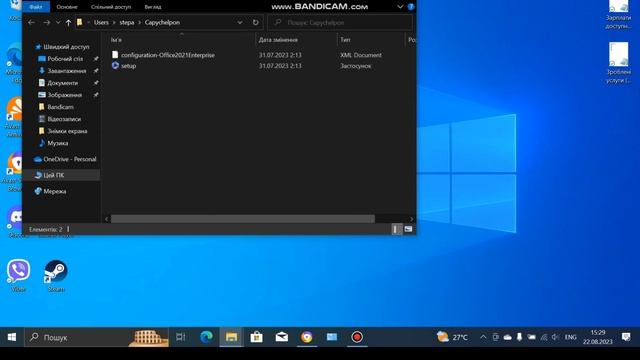Sort files by the Ім'я column
640x360 pixels.
coord(116,40)
